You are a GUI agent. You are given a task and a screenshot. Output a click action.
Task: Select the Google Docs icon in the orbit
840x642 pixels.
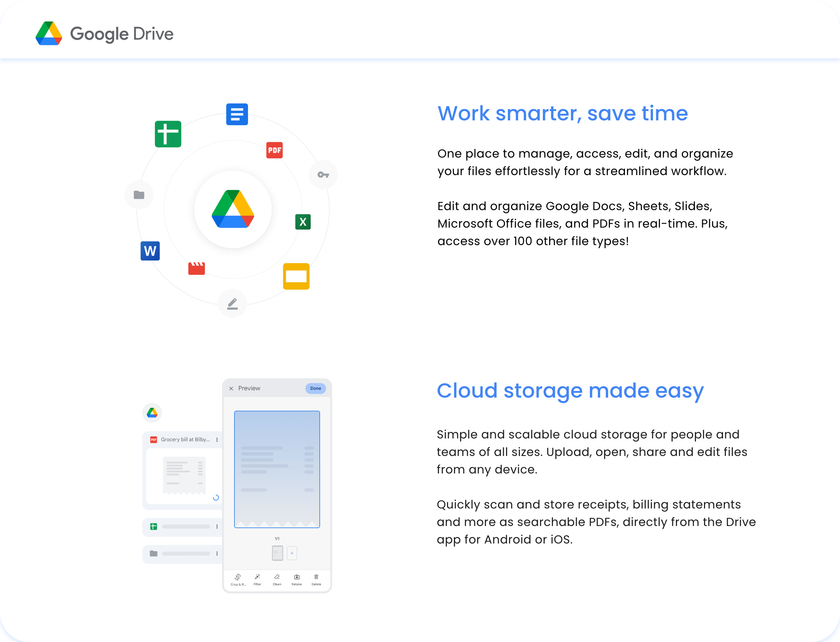pos(237,114)
